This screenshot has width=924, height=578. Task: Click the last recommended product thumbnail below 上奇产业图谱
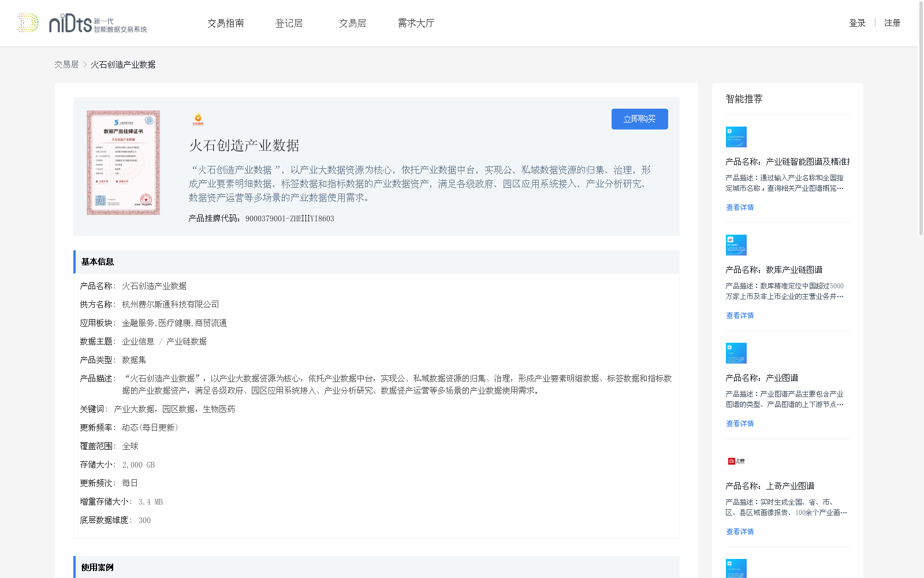click(x=736, y=568)
